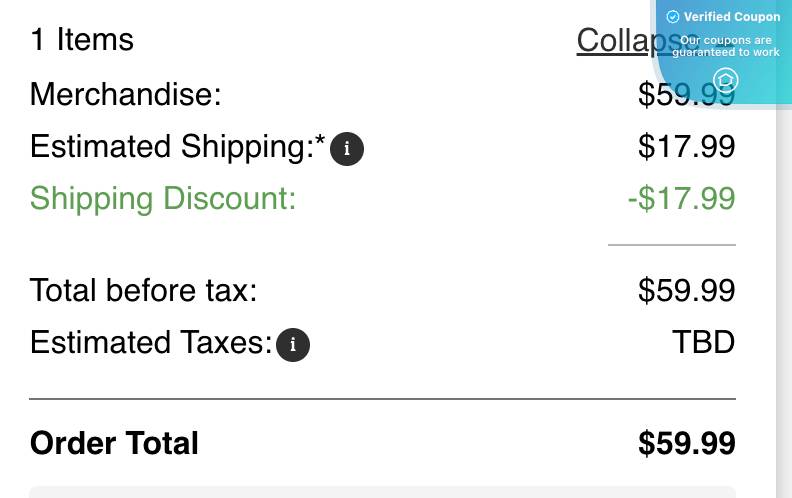Viewport: 792px width, 498px height.
Task: Click the $17.99 estimated shipping amount
Action: 686,146
